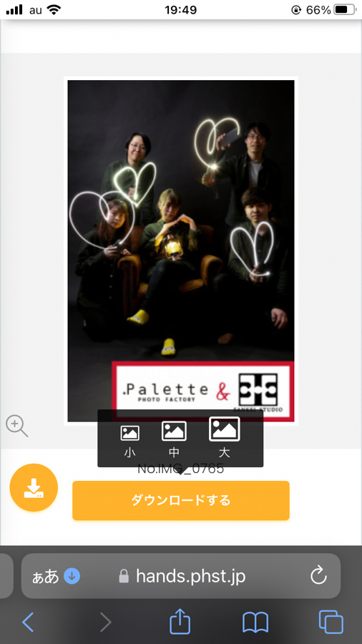Click the magnifier zoom-in icon

click(x=17, y=426)
